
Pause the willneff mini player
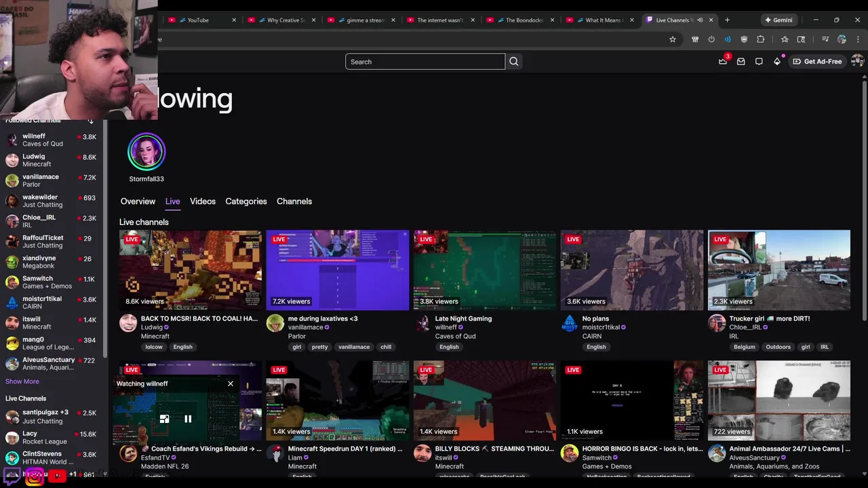(x=188, y=419)
